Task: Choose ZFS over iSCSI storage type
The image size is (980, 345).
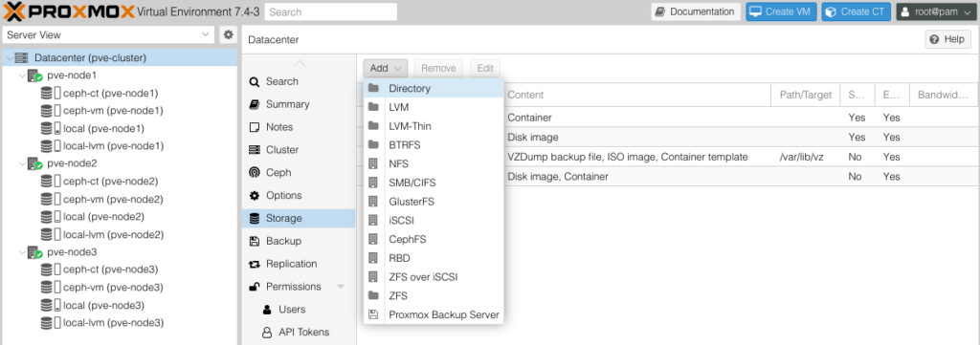Action: click(x=434, y=276)
